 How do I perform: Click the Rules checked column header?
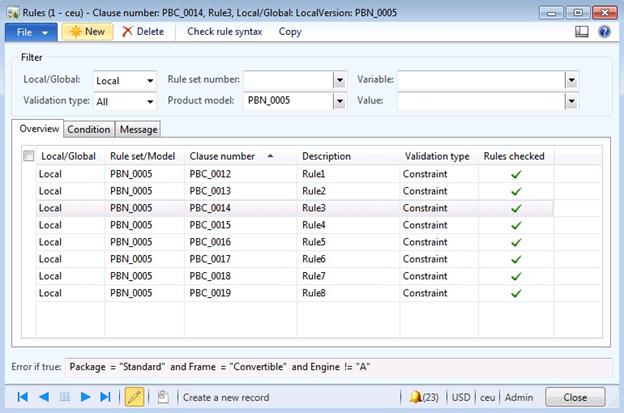click(514, 156)
